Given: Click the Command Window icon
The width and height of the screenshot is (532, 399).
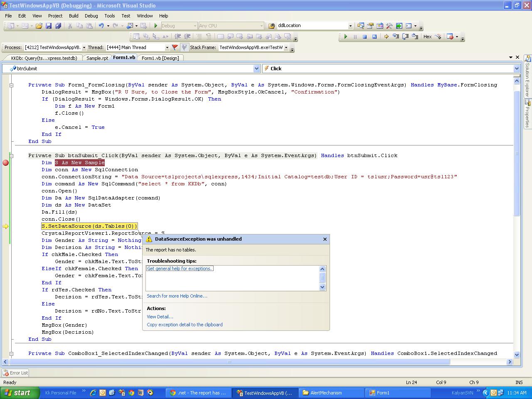Looking at the screenshot, I should coord(409,26).
